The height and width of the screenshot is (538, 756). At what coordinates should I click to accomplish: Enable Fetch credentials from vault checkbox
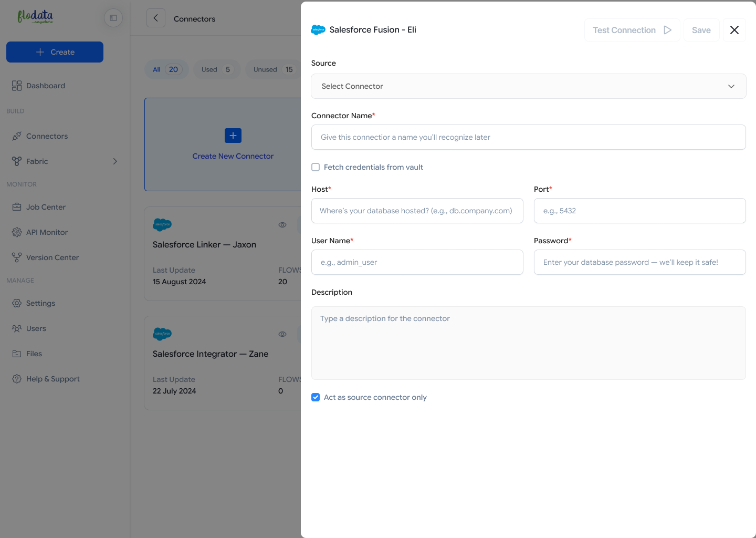click(x=316, y=167)
